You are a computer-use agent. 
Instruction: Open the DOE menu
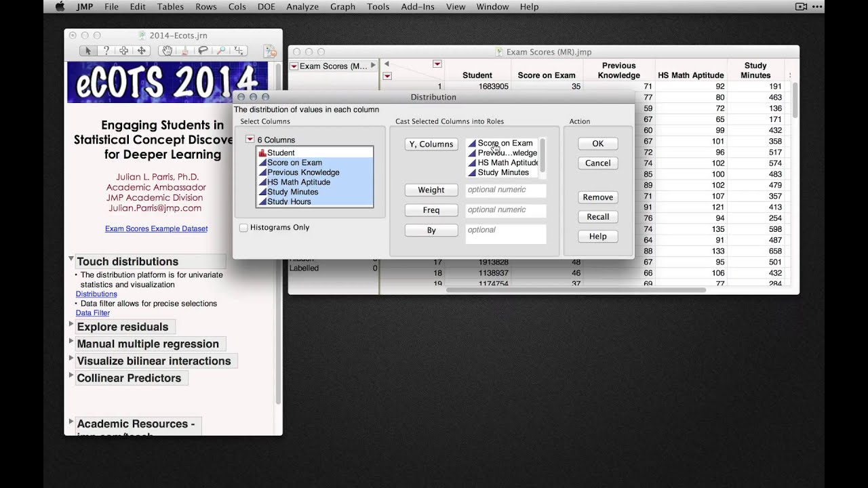(x=266, y=7)
